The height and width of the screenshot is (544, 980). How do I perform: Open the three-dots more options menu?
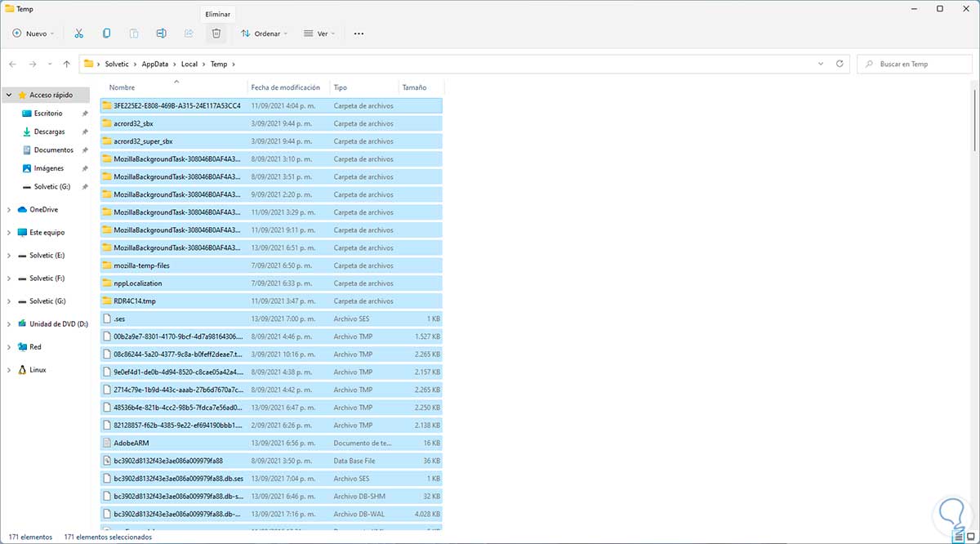[x=359, y=33]
